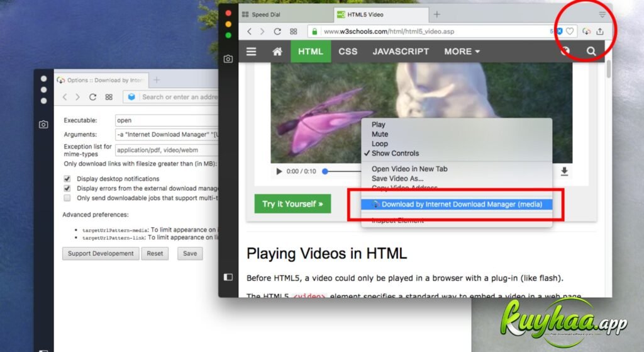Viewport: 644px width, 352px height.
Task: Toggle Display desktop notifications checkbox
Action: click(x=67, y=179)
